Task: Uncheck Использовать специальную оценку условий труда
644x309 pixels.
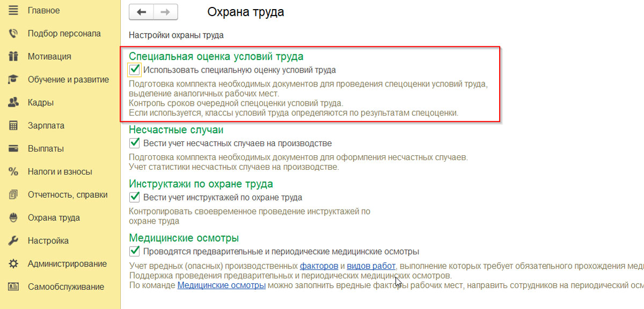Action: (x=134, y=70)
